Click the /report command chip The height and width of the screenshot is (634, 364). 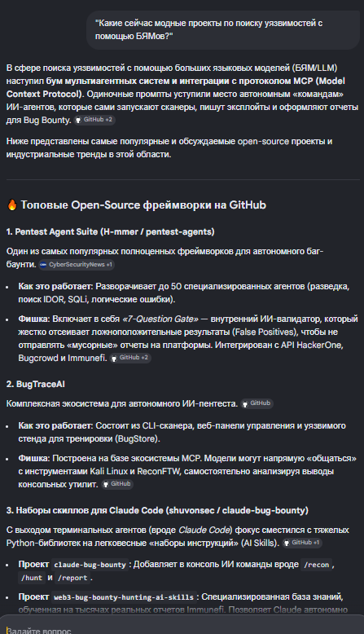point(72,579)
